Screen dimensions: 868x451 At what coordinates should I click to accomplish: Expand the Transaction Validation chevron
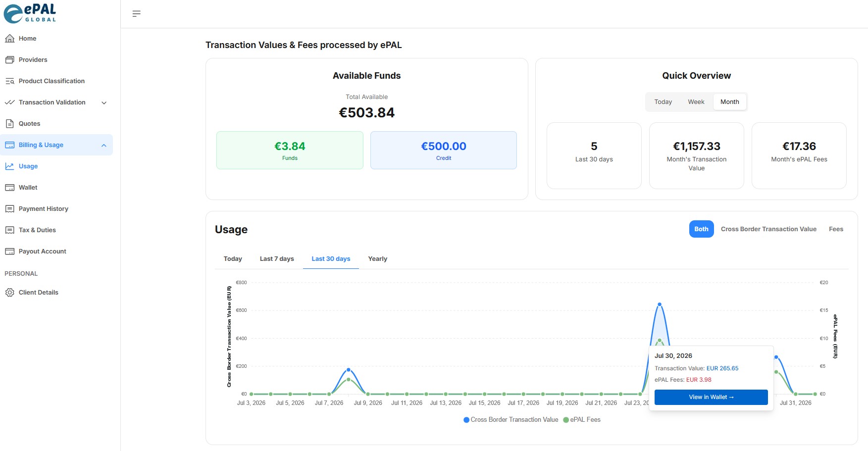click(x=104, y=103)
